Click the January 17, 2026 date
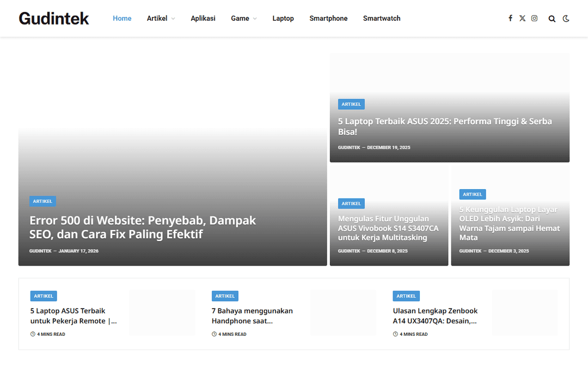This screenshot has width=588, height=368. (78, 251)
